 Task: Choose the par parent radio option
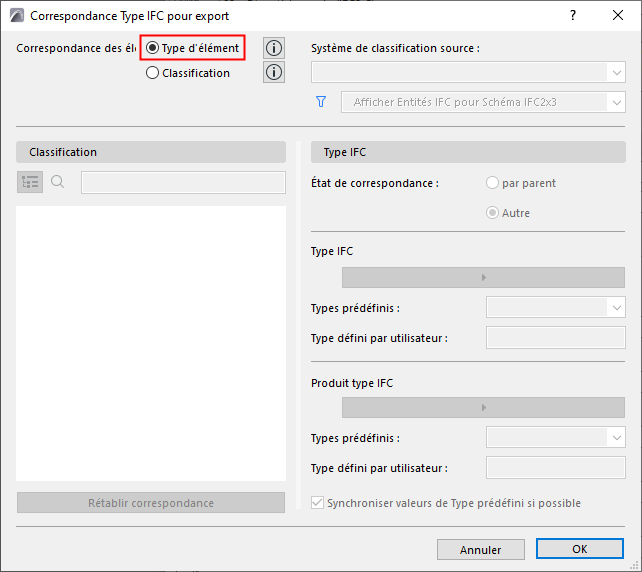tap(492, 183)
